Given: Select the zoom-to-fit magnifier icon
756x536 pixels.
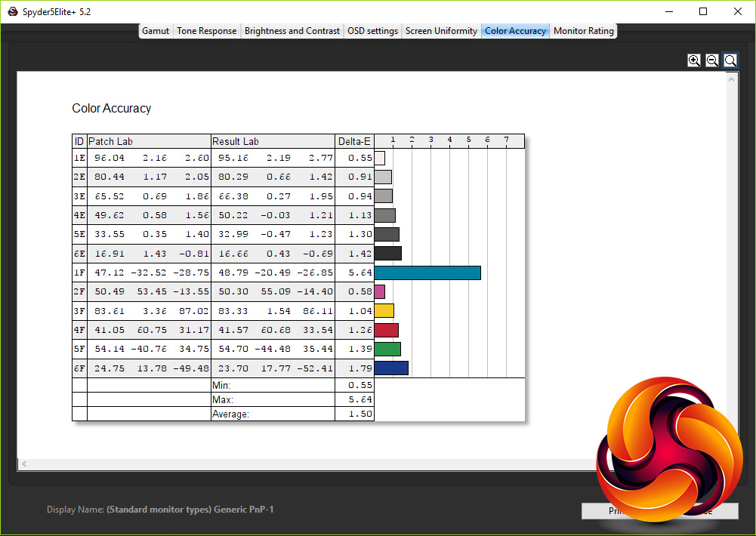Looking at the screenshot, I should pos(730,60).
